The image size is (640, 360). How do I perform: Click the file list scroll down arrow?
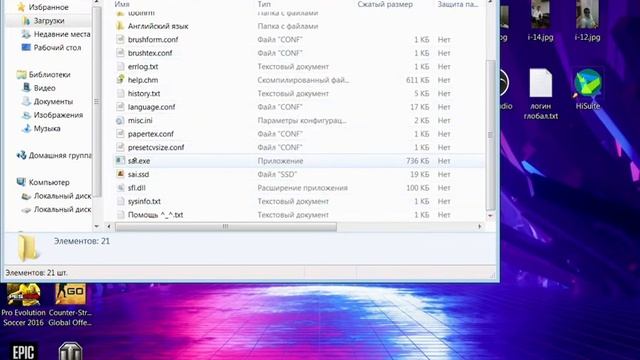[491, 215]
